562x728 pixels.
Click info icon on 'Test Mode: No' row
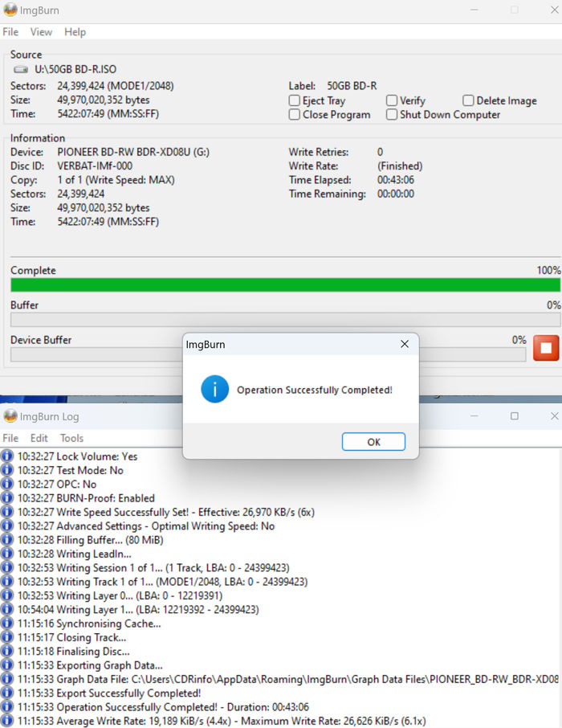pos(7,470)
